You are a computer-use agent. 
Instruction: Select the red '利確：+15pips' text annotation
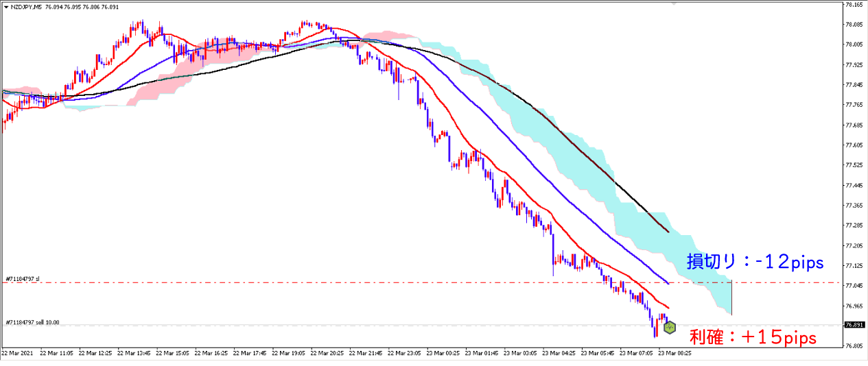coord(753,338)
